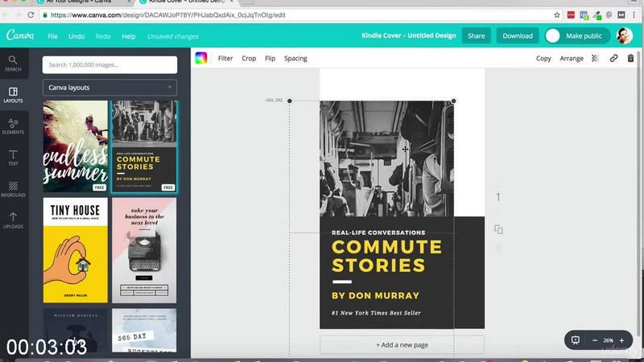Bookmark page with star icon
The image size is (644, 362).
[x=557, y=14]
